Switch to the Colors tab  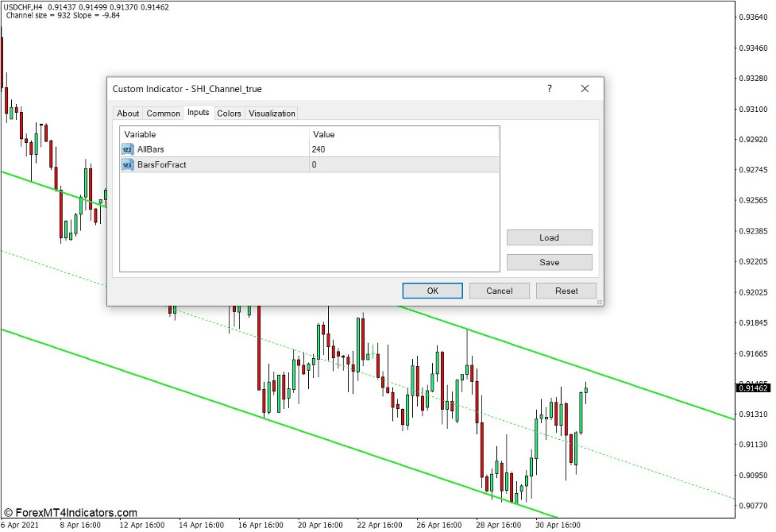[x=229, y=114]
